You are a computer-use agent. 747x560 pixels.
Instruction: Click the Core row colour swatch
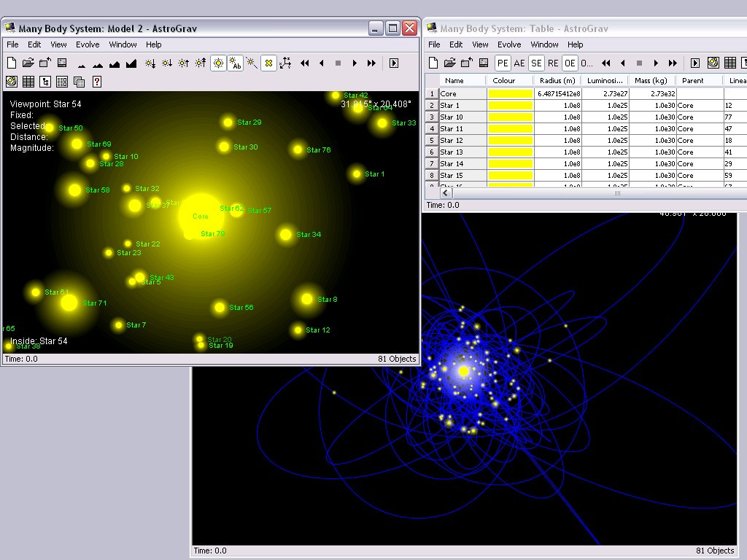pos(510,94)
